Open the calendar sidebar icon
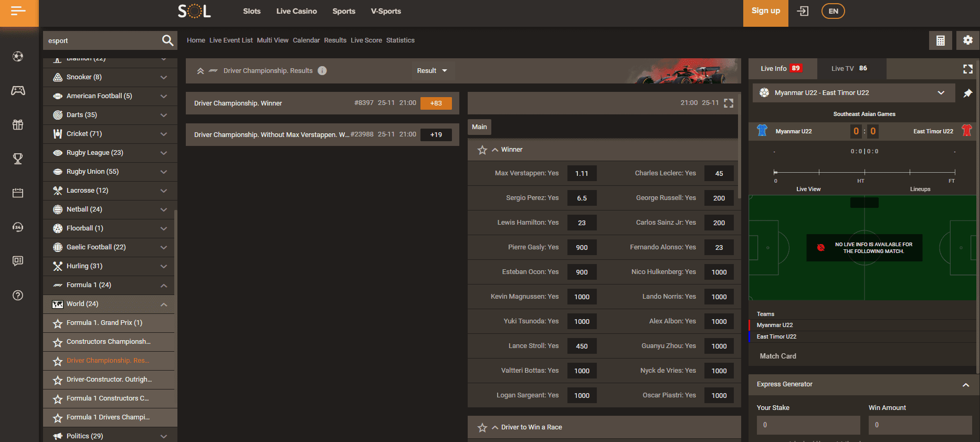The width and height of the screenshot is (980, 442). pos(18,193)
